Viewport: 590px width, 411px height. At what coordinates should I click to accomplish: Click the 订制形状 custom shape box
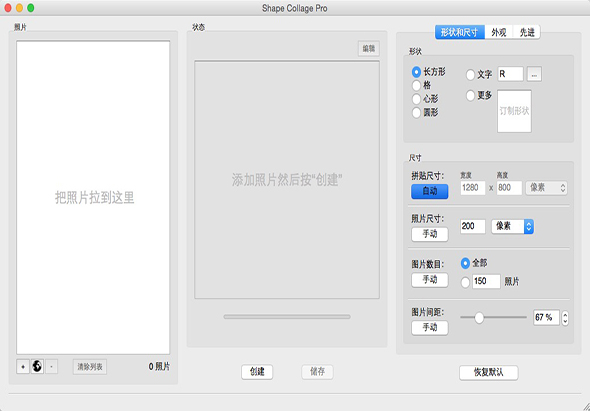click(514, 111)
